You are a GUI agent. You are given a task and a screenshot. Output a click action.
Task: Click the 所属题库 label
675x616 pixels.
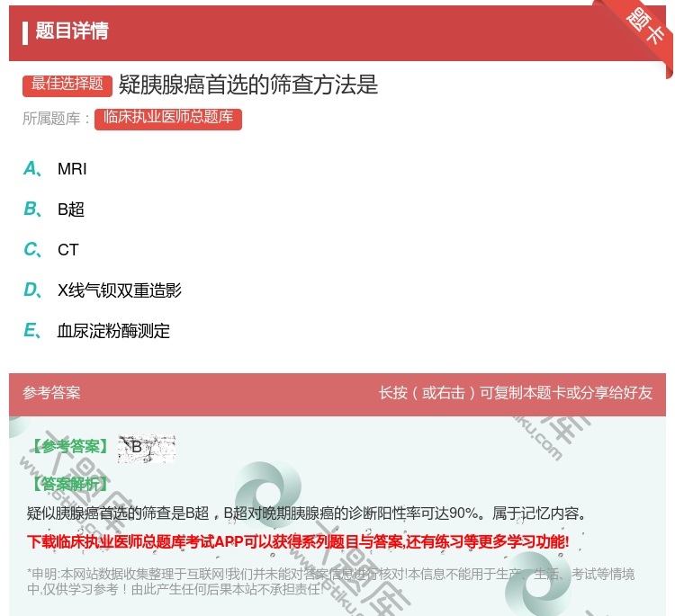(x=56, y=119)
